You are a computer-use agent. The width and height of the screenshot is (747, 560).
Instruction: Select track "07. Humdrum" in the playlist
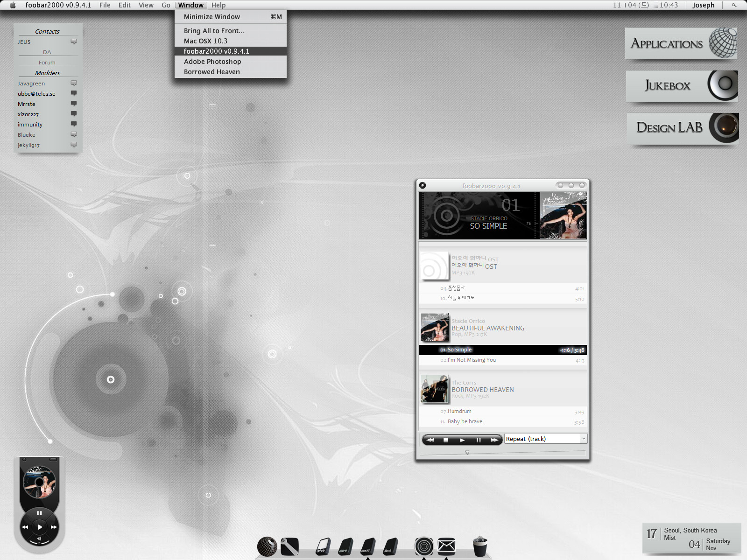(x=502, y=412)
